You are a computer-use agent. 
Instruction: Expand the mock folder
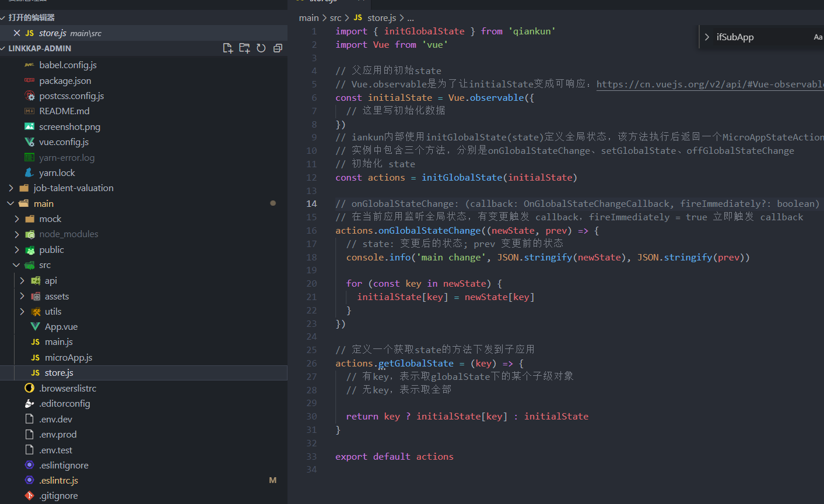click(x=17, y=219)
